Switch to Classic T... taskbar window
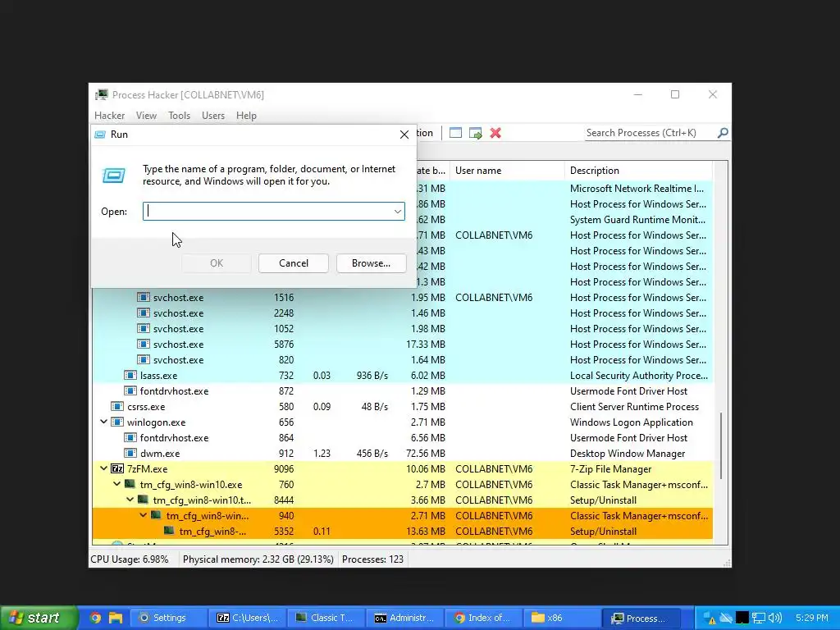This screenshot has width=840, height=630. coord(325,618)
